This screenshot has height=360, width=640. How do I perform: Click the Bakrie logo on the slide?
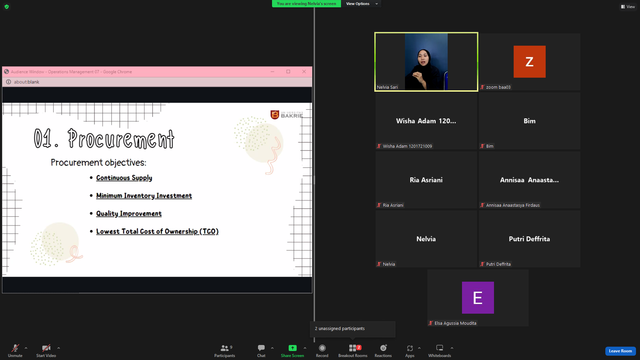point(287,115)
